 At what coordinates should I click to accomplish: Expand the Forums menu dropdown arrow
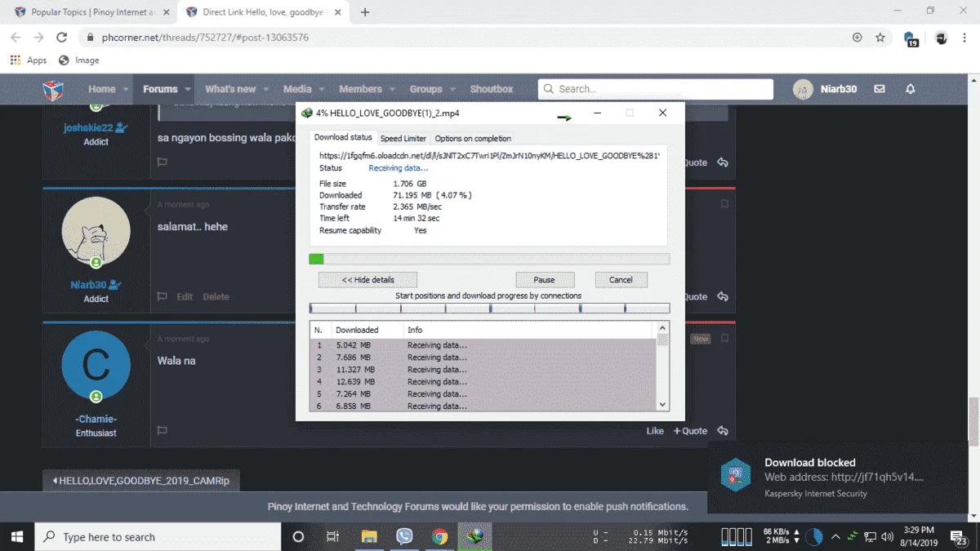click(187, 89)
